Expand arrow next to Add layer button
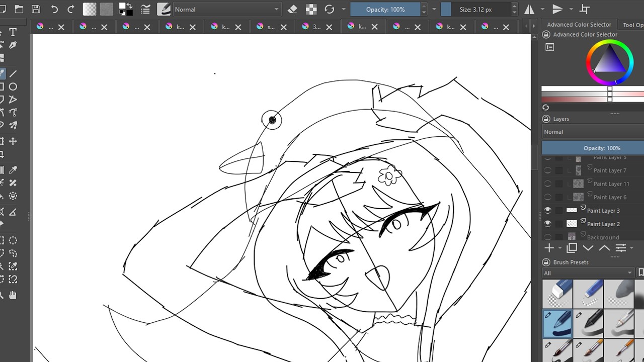 [x=560, y=248]
